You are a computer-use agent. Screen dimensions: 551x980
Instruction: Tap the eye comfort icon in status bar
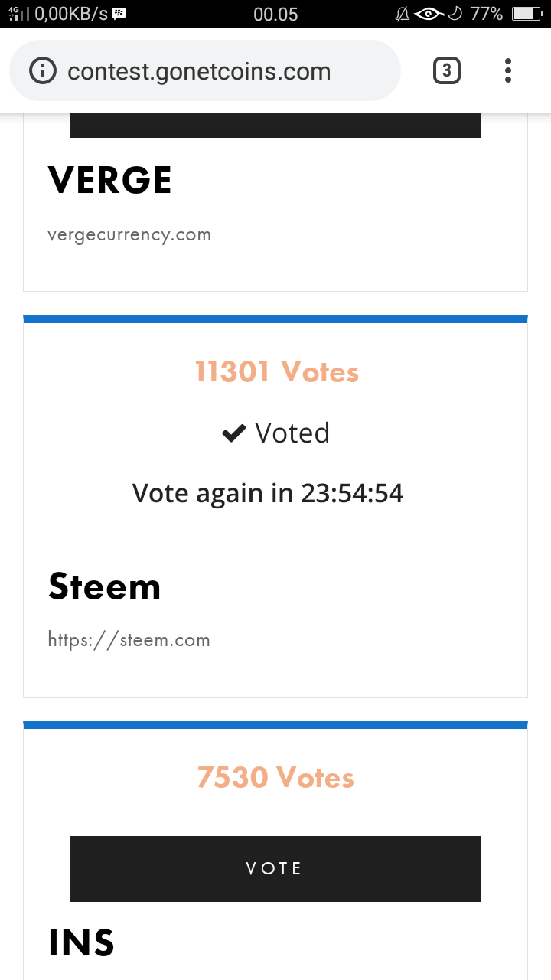pos(429,14)
